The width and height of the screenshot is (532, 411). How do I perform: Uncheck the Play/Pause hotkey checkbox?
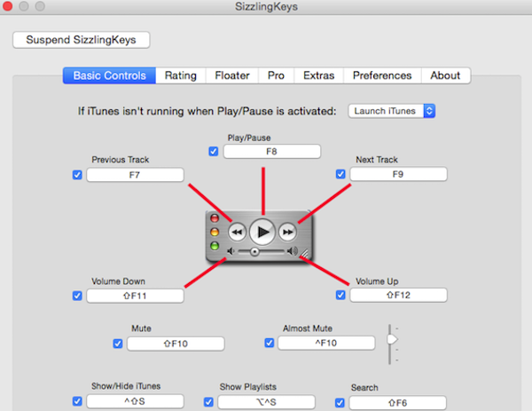[x=213, y=152]
